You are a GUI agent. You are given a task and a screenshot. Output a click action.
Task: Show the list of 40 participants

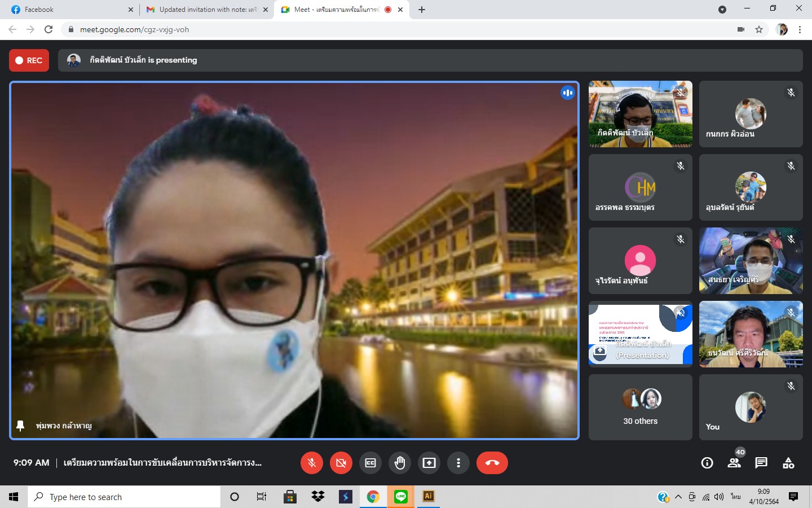734,463
